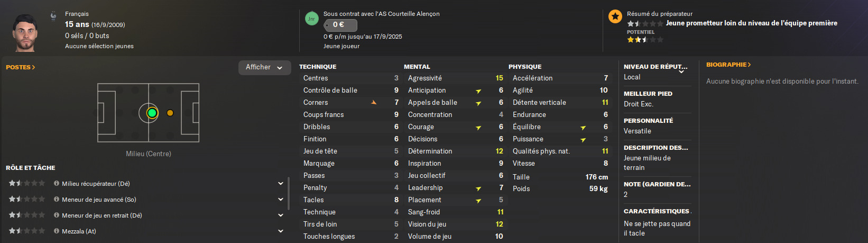Viewport: 868px width, 243px height.
Task: Click the orange star scout summary icon
Action: [x=615, y=16]
